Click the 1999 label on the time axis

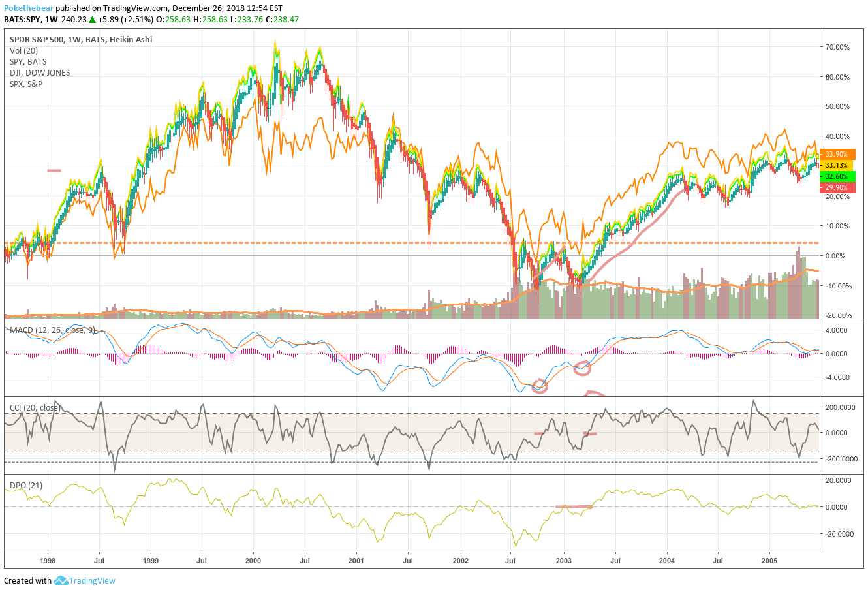pos(150,561)
